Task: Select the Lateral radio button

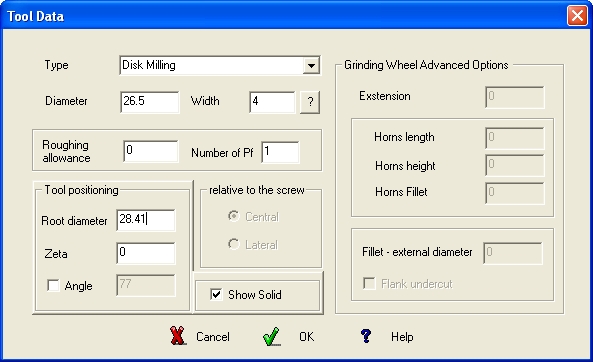Action: (x=234, y=244)
